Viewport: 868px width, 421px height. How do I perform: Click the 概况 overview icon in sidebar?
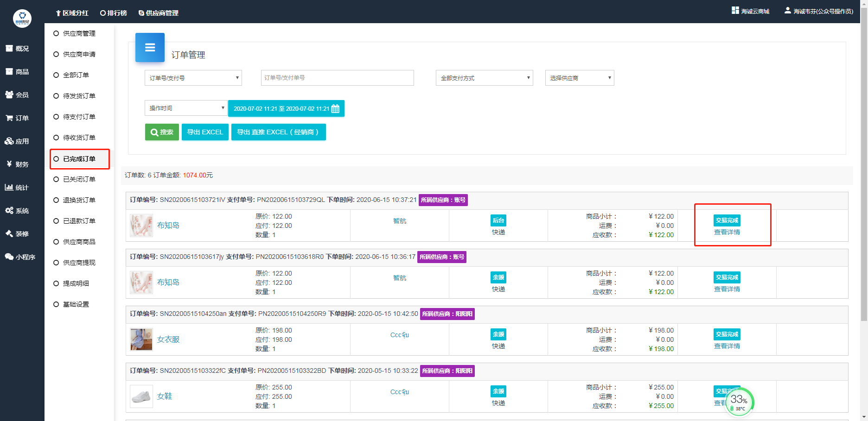tap(9, 49)
